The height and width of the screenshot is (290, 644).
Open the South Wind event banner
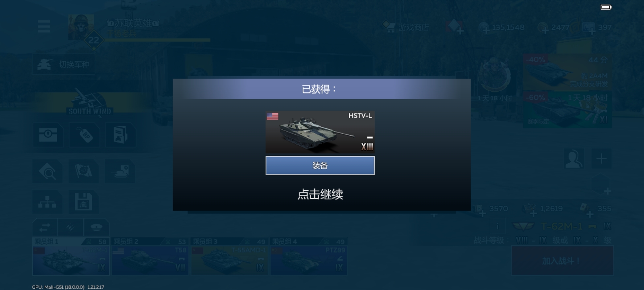[90, 104]
